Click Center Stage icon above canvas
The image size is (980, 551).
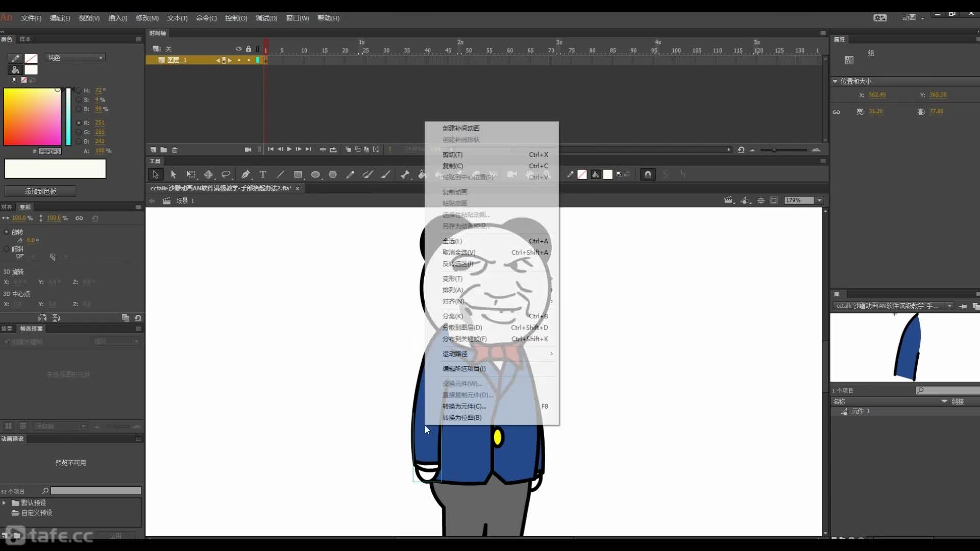click(761, 201)
